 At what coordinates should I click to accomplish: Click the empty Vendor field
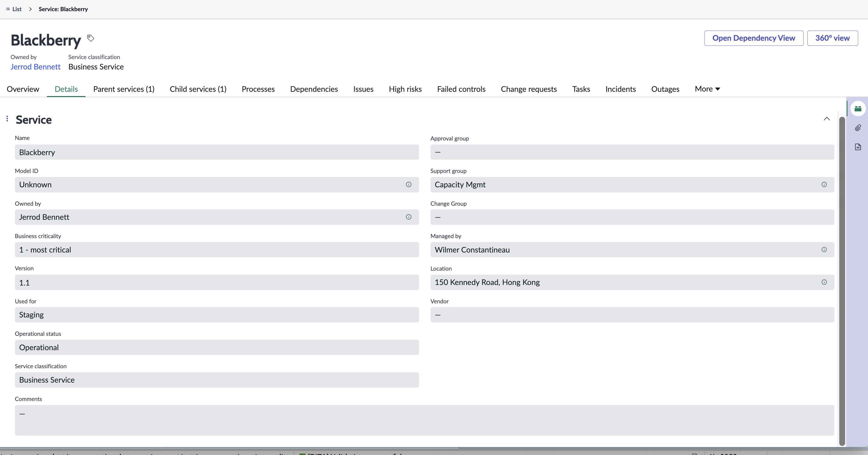click(632, 315)
